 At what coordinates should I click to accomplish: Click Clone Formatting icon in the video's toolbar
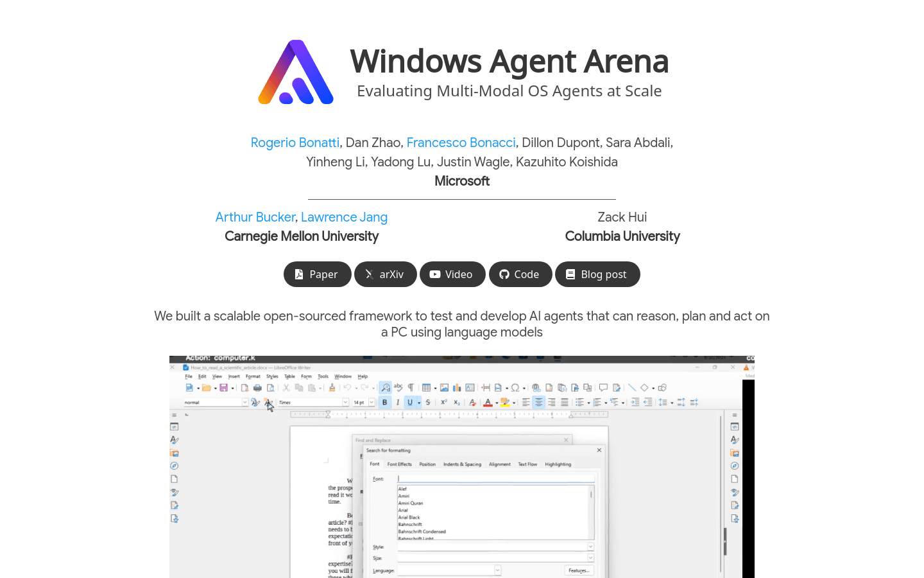(x=332, y=388)
